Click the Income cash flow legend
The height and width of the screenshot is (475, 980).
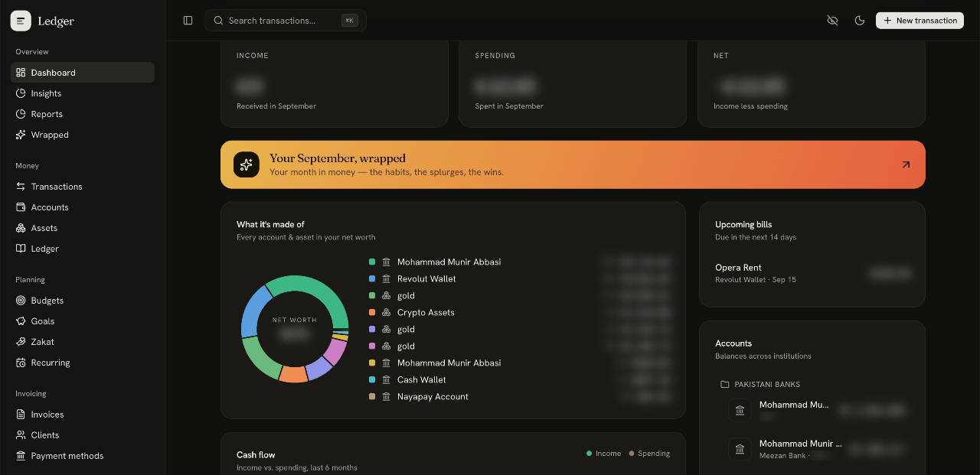pos(603,454)
